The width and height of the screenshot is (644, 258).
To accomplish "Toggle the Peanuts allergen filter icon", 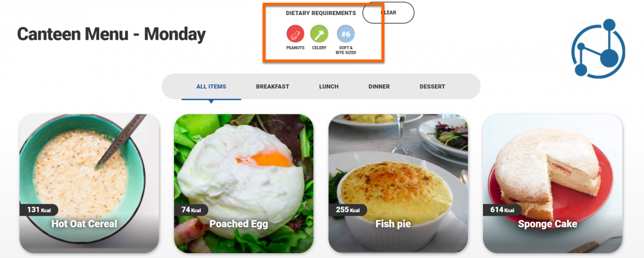I will (x=295, y=34).
